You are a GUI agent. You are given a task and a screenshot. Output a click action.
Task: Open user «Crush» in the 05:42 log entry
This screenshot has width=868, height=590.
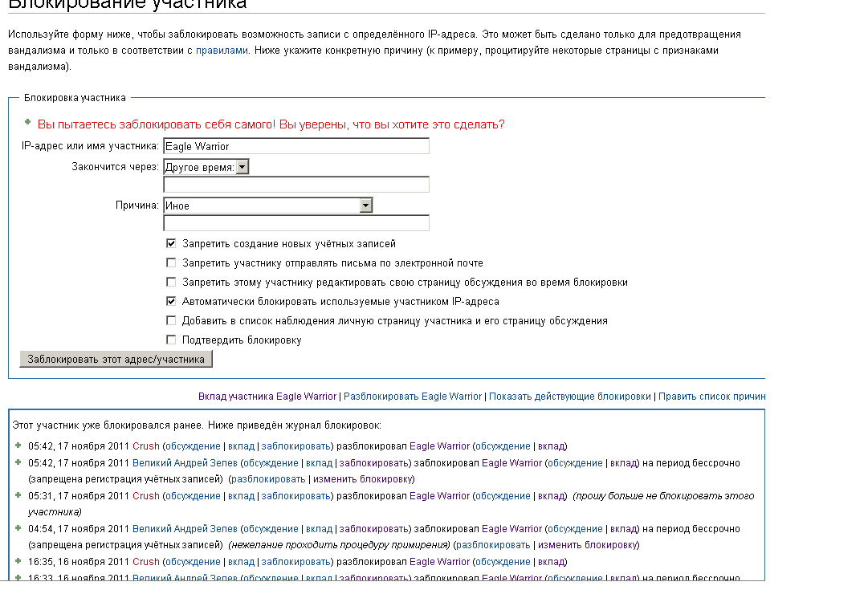[x=145, y=446]
